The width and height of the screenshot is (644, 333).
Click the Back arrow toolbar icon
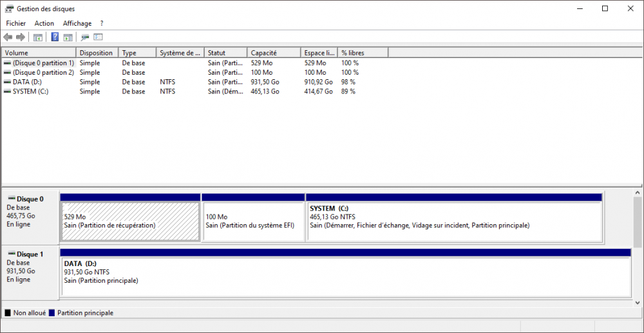(x=8, y=37)
